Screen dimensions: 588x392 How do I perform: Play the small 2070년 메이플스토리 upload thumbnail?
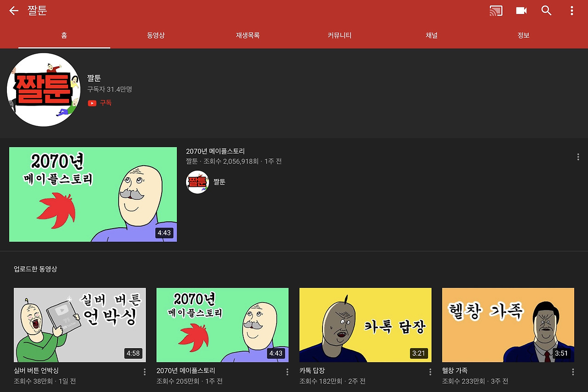tap(223, 325)
